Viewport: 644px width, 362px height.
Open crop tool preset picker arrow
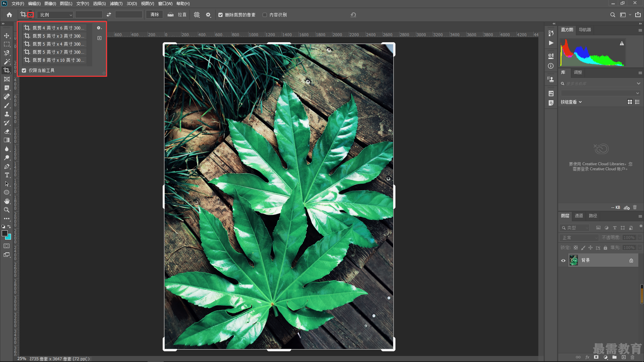click(x=31, y=15)
